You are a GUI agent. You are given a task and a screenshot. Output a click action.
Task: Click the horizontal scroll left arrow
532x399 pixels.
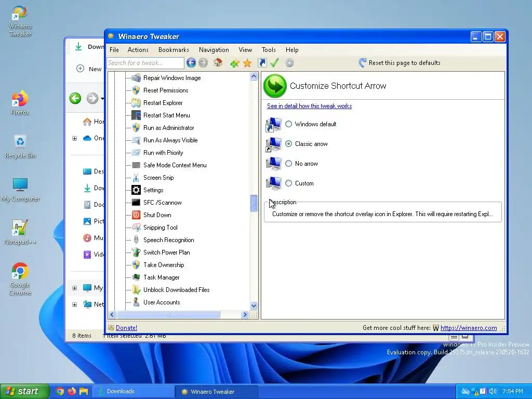pyautogui.click(x=112, y=314)
